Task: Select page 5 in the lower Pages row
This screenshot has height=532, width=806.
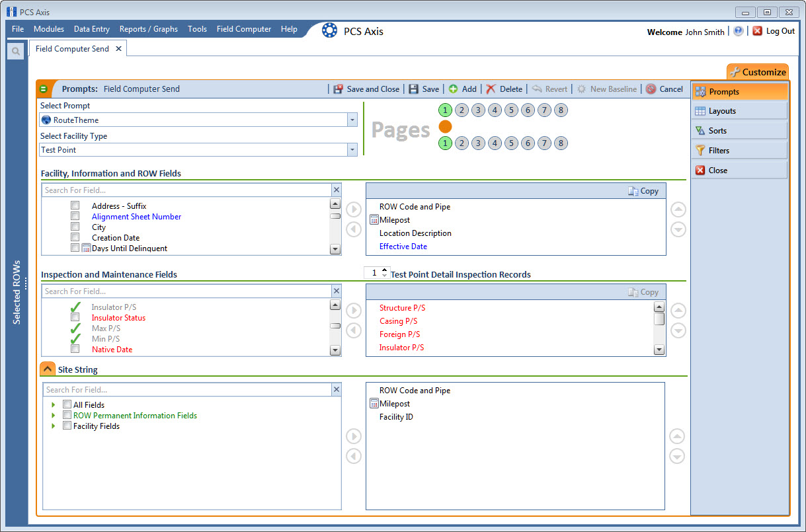Action: click(511, 143)
